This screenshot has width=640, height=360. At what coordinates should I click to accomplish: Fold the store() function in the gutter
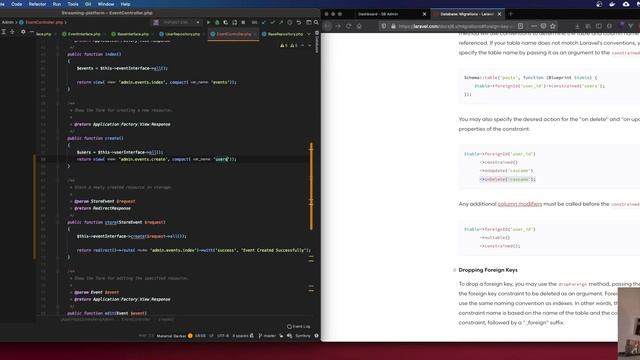58,222
